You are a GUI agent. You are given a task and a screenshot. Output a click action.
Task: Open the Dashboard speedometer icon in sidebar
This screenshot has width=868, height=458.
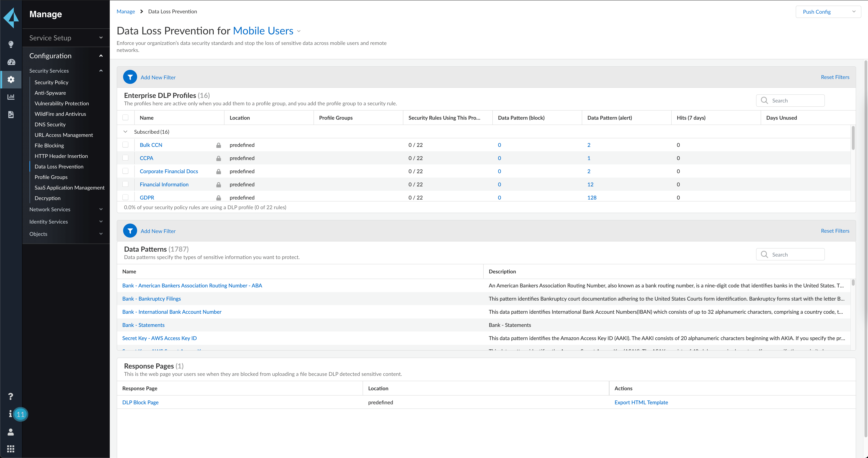click(11, 62)
